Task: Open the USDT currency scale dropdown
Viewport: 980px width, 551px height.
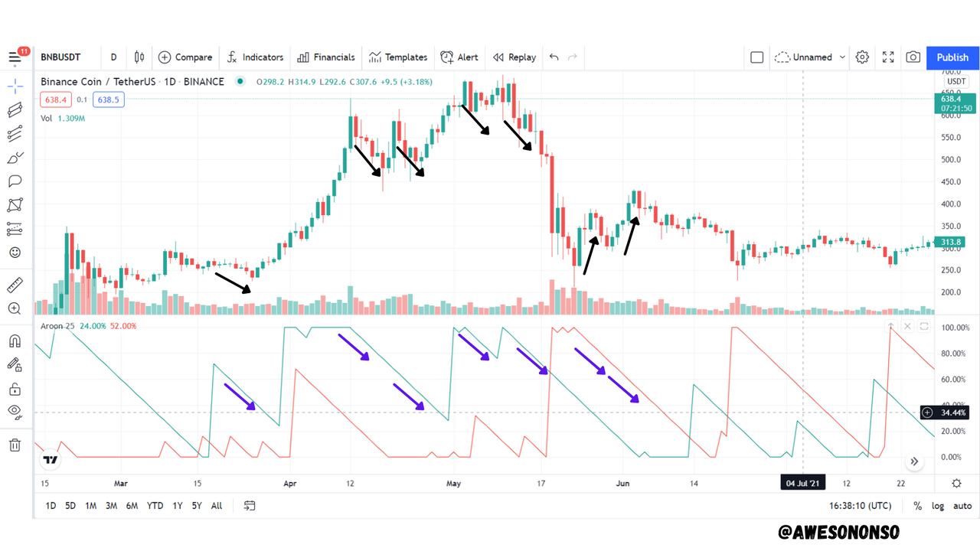Action: [956, 81]
